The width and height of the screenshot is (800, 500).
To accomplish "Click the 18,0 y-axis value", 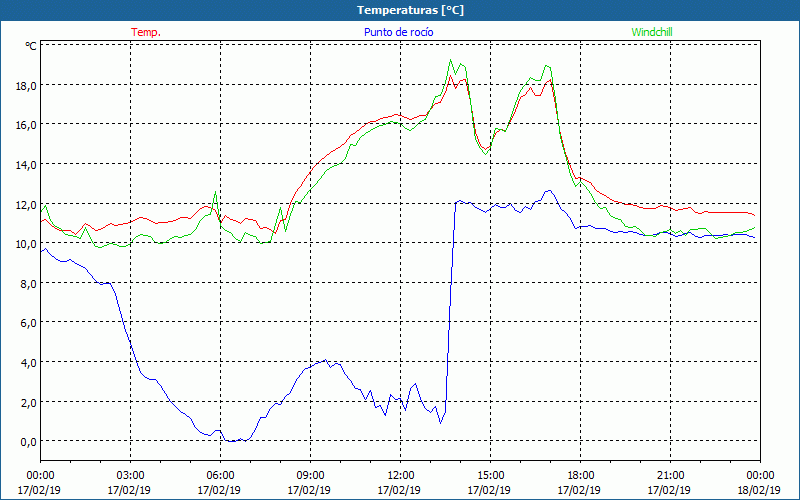I will (x=26, y=85).
